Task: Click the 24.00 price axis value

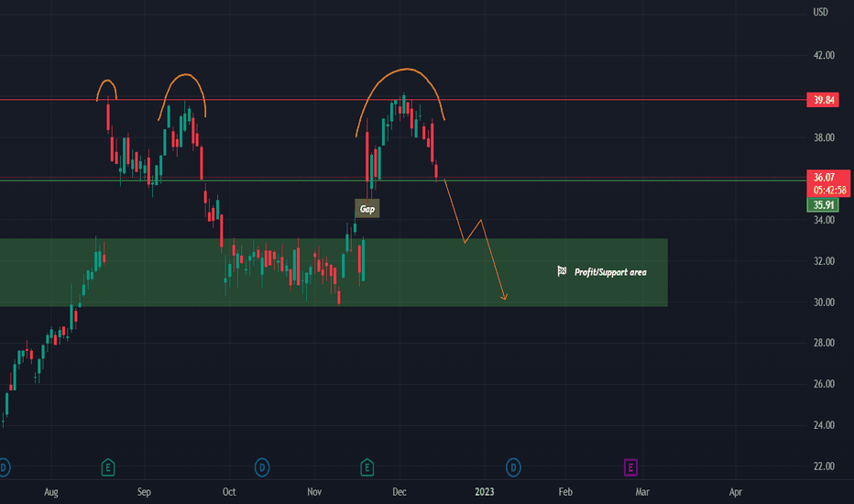Action: pyautogui.click(x=824, y=425)
